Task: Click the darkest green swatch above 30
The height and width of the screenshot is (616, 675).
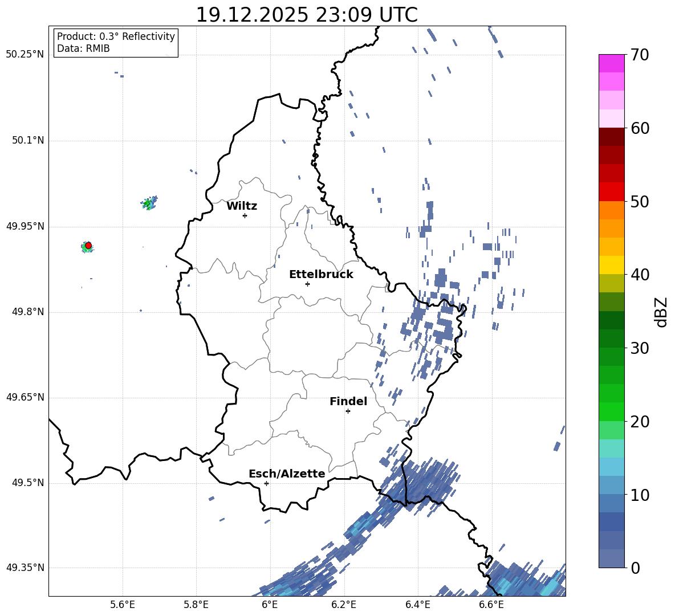Action: pos(612,320)
